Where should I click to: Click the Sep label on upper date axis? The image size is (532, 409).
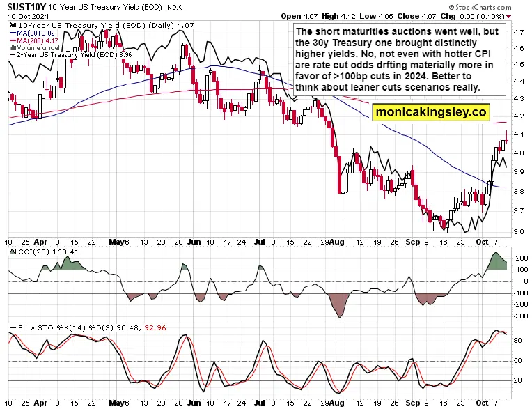coord(412,242)
